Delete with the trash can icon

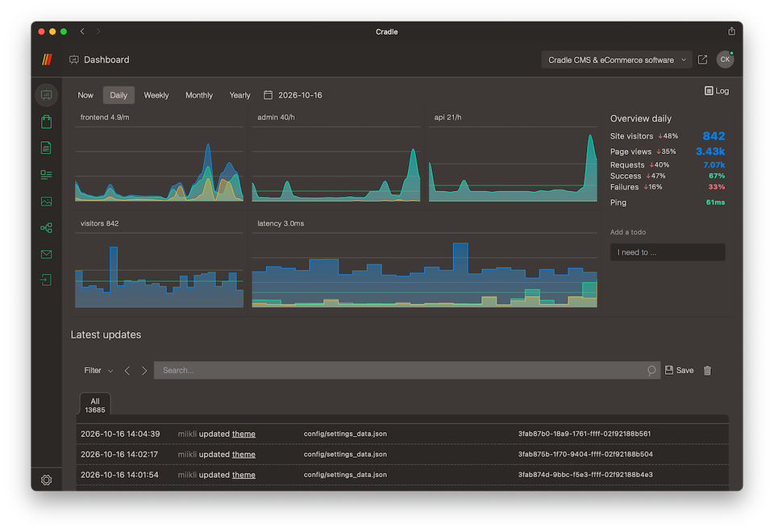[x=707, y=371]
